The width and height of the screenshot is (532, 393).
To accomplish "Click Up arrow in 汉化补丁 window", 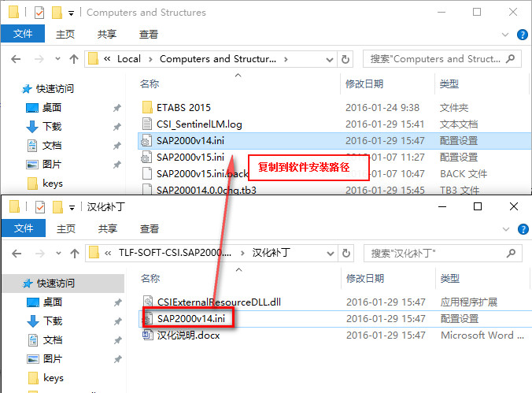I will coord(75,254).
